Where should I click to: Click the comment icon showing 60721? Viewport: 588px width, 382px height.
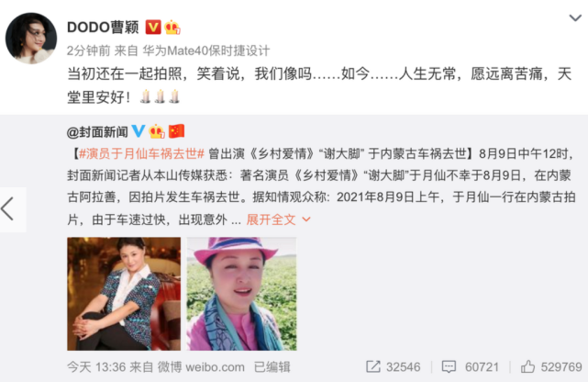pos(449,366)
